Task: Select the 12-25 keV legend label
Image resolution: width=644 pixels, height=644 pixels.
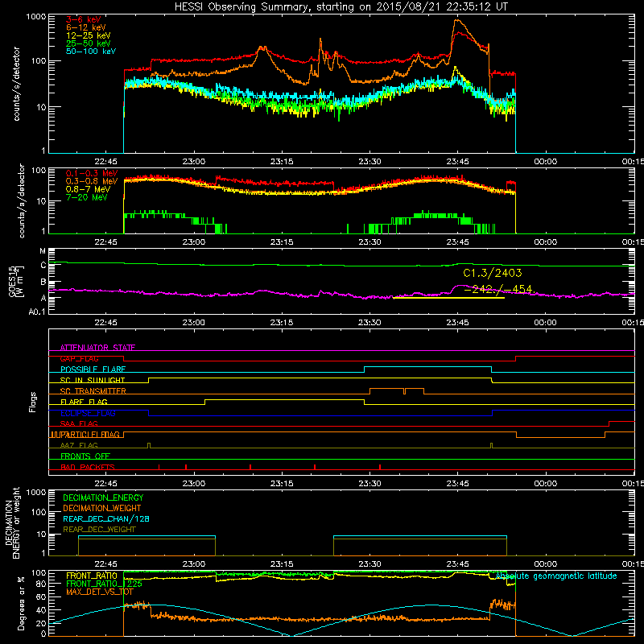Action: (89, 35)
